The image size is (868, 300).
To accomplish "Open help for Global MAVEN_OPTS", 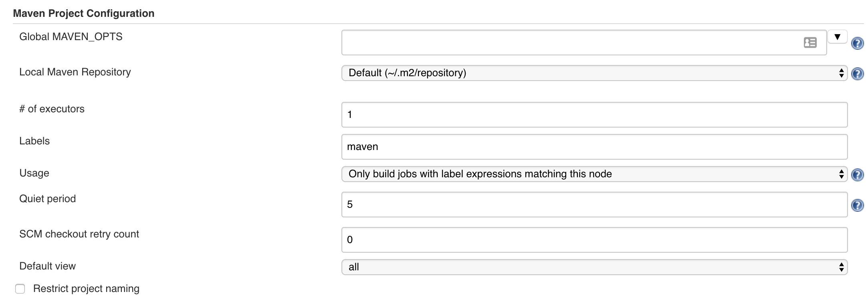I will 857,43.
